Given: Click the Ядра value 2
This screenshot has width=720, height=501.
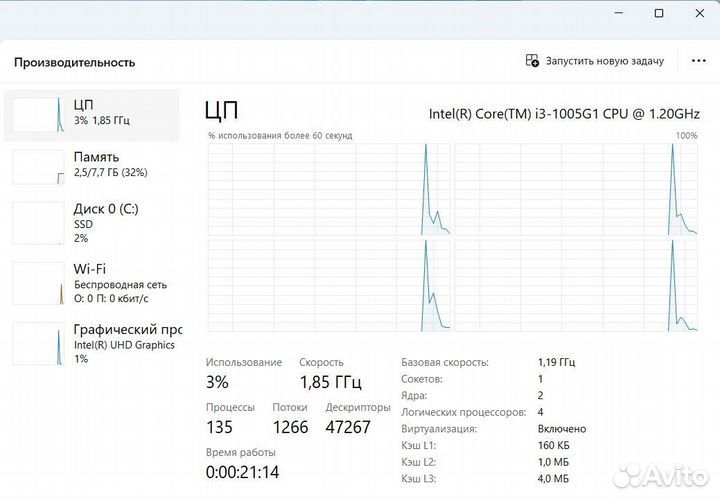Looking at the screenshot, I should coord(540,395).
